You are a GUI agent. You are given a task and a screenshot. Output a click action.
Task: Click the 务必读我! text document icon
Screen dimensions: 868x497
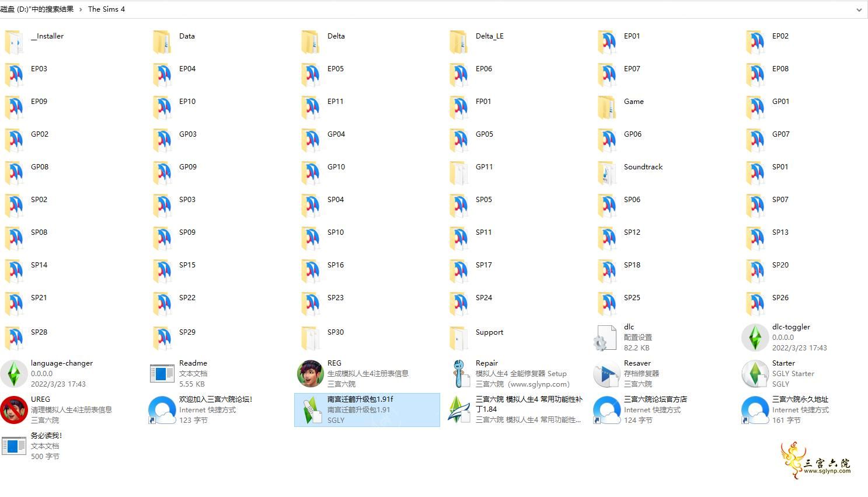click(13, 446)
